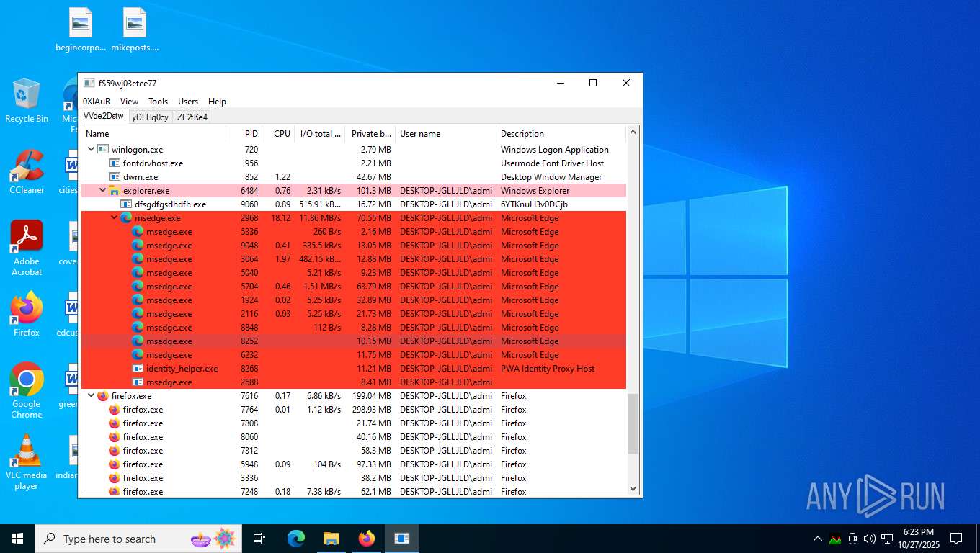Image resolution: width=980 pixels, height=553 pixels.
Task: Collapse the firefox.exe PID 7616 tree
Action: [x=92, y=396]
